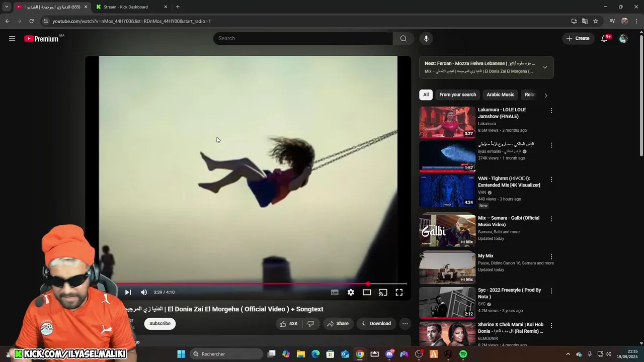Click the URL address bar

click(302, 21)
